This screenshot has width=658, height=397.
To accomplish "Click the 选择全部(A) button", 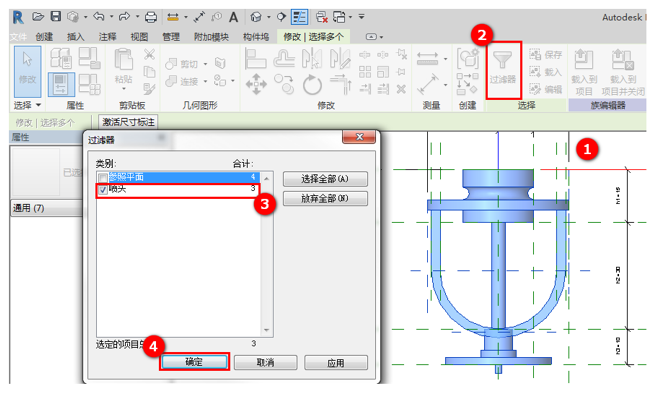I will pyautogui.click(x=325, y=179).
